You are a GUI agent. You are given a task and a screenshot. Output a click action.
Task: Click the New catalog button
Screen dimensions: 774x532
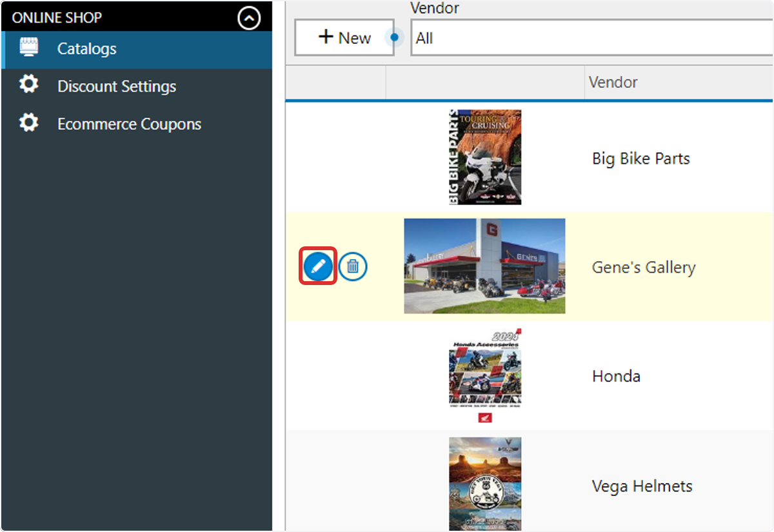344,37
